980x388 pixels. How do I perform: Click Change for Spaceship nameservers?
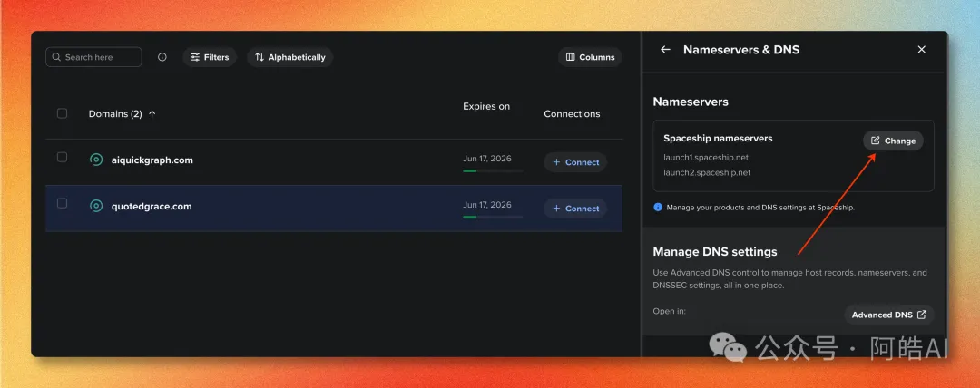[893, 141]
